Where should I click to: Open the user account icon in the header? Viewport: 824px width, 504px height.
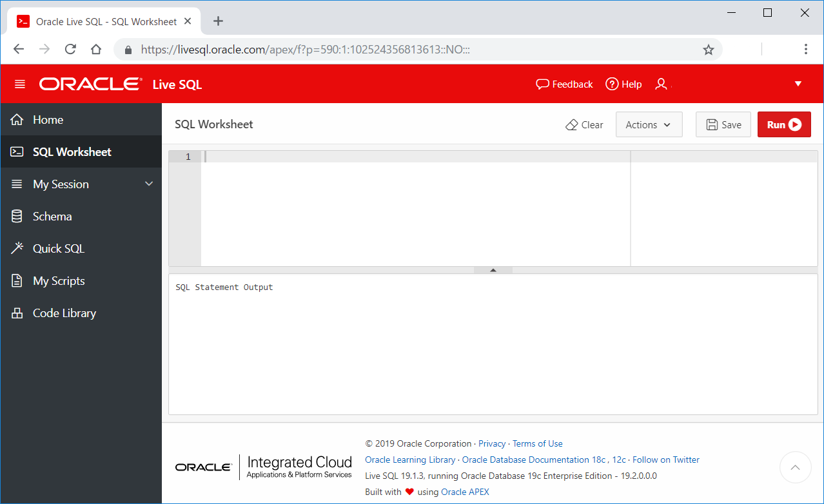(x=662, y=83)
